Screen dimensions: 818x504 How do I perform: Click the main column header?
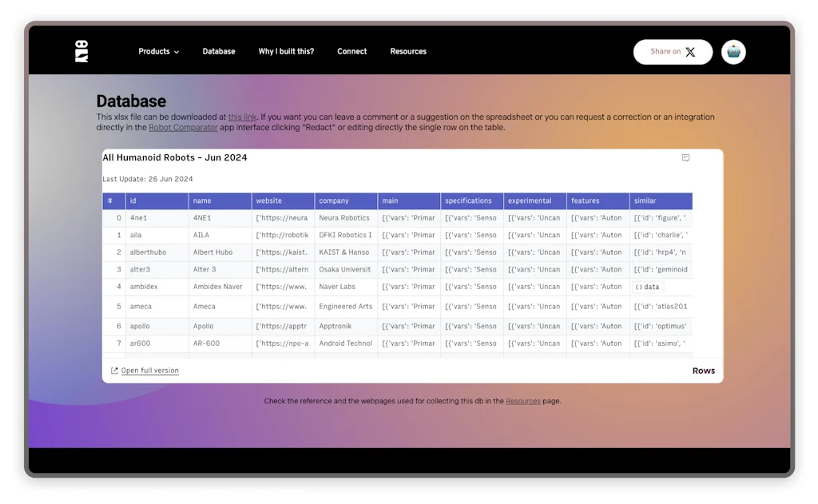pos(409,200)
